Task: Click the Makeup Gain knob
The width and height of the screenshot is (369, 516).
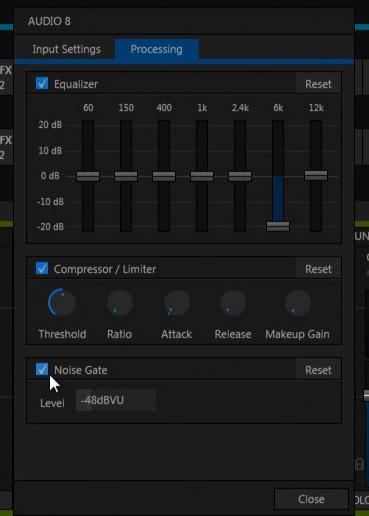Action: pyautogui.click(x=298, y=303)
